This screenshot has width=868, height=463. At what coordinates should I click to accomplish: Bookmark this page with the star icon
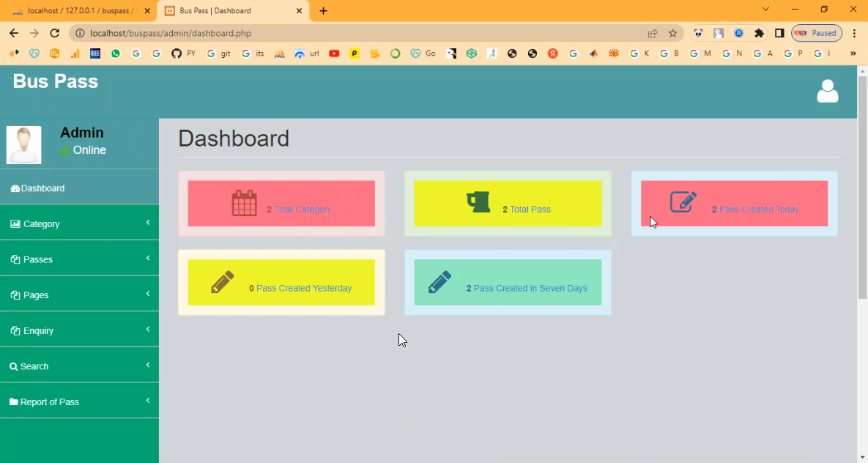pyautogui.click(x=672, y=33)
